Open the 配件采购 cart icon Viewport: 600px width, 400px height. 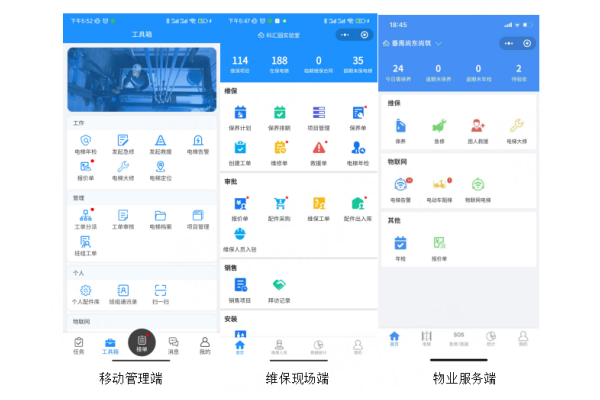pos(280,204)
